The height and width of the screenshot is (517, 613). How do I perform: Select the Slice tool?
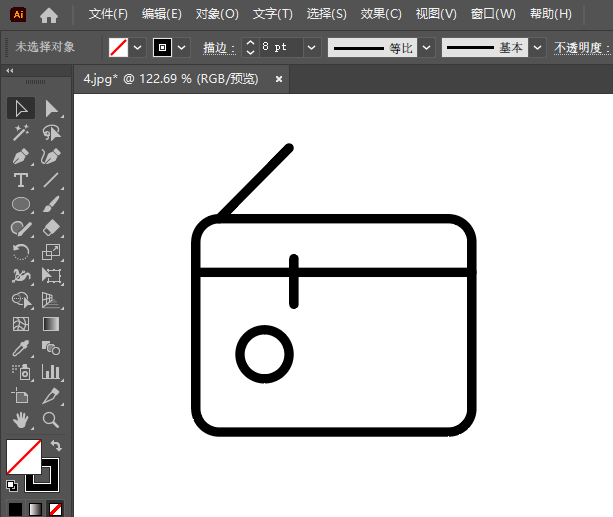click(x=51, y=396)
